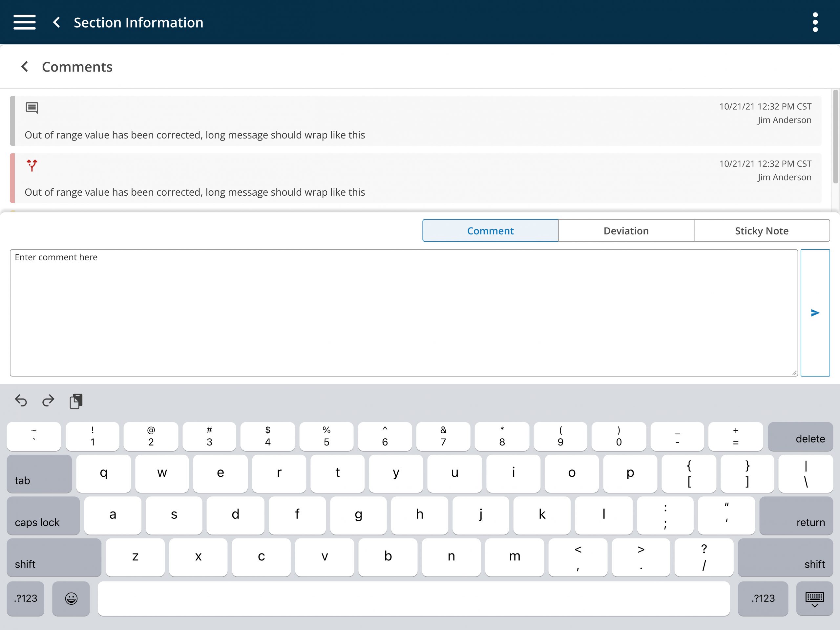Select the Comment type tab
Viewport: 840px width, 630px height.
[490, 230]
